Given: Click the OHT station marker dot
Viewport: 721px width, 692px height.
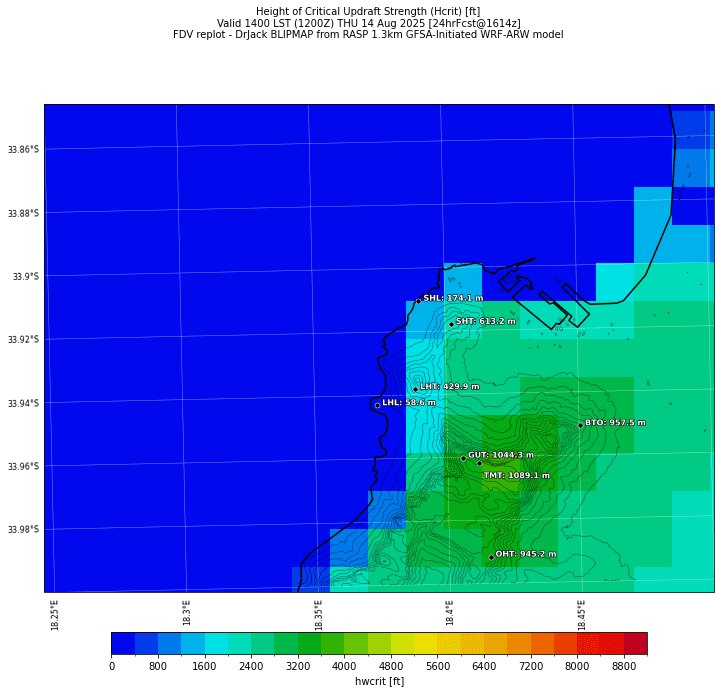Looking at the screenshot, I should coord(491,557).
